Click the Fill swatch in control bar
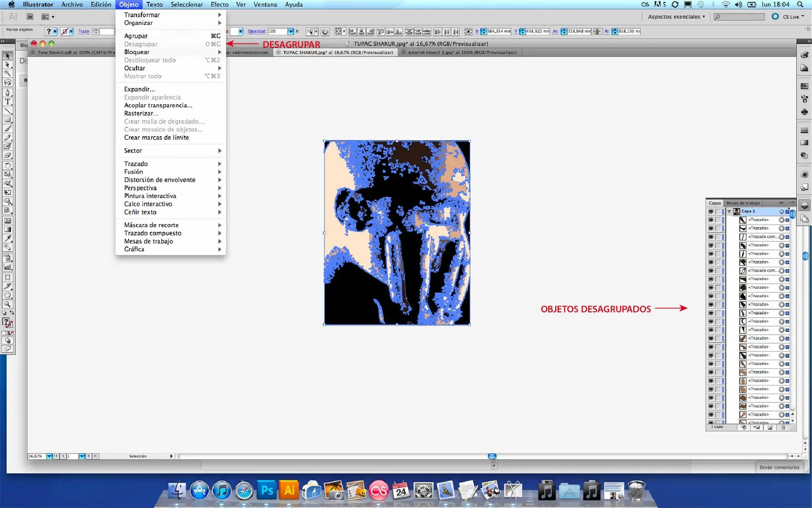 pyautogui.click(x=49, y=31)
